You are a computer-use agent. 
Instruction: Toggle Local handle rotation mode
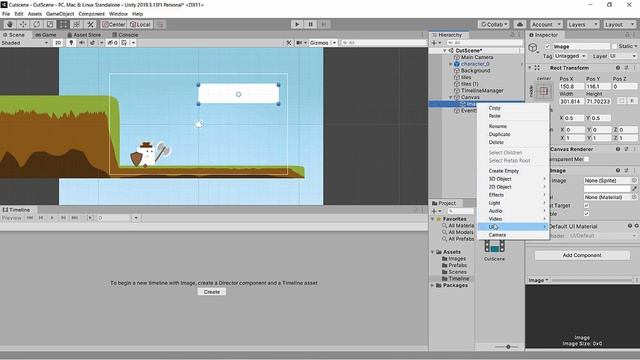point(140,24)
